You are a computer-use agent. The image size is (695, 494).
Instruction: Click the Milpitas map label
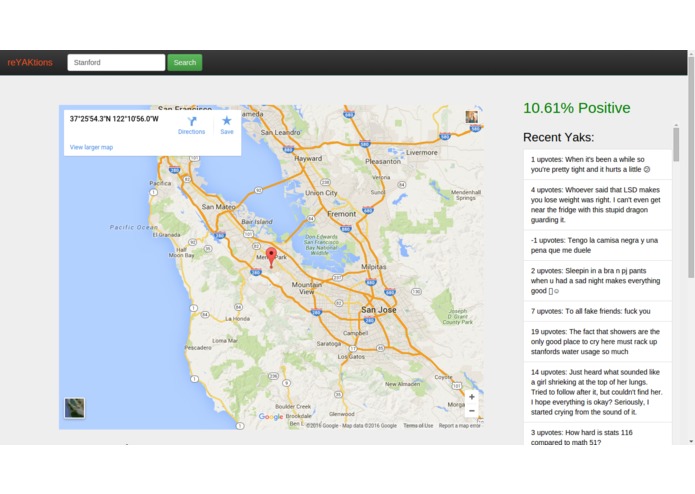point(374,267)
